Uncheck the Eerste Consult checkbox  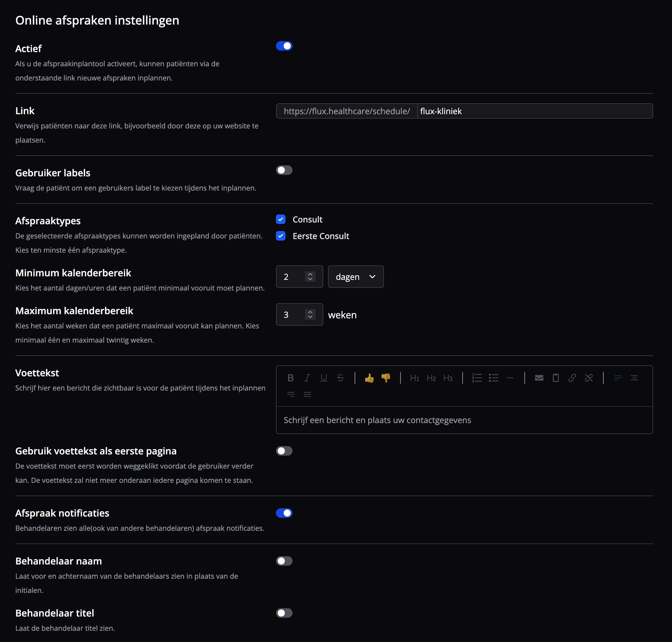click(281, 236)
